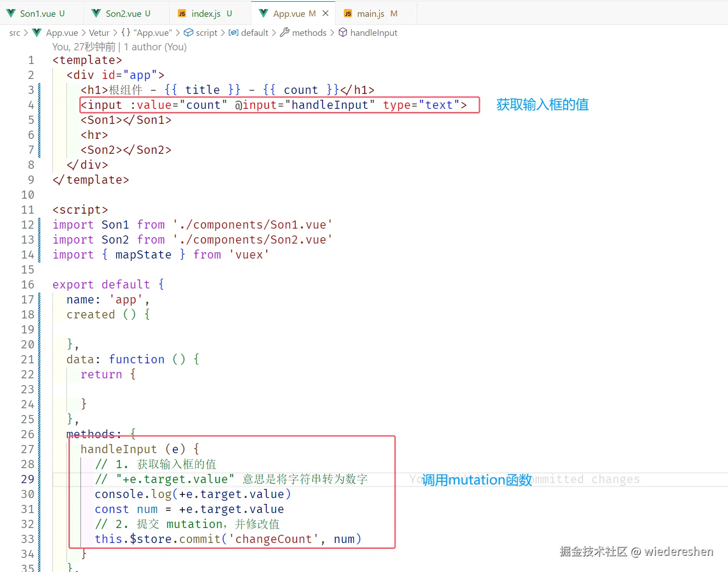Click mapState on line 14
The height and width of the screenshot is (572, 728).
(143, 255)
